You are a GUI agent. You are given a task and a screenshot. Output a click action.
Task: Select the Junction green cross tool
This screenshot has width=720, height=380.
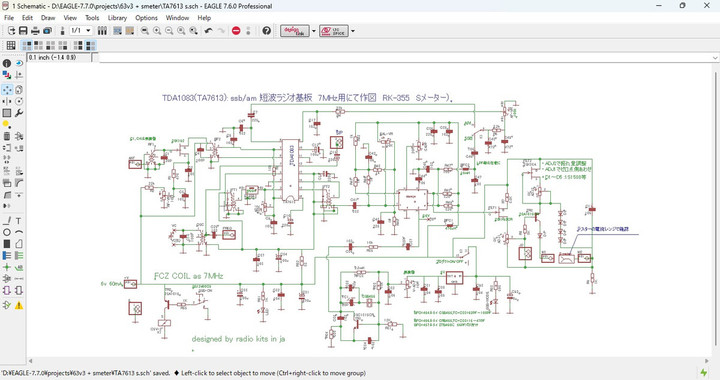click(7, 267)
